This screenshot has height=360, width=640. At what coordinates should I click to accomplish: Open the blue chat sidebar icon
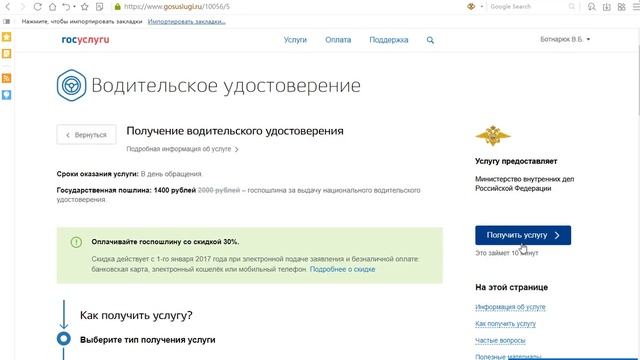point(7,95)
